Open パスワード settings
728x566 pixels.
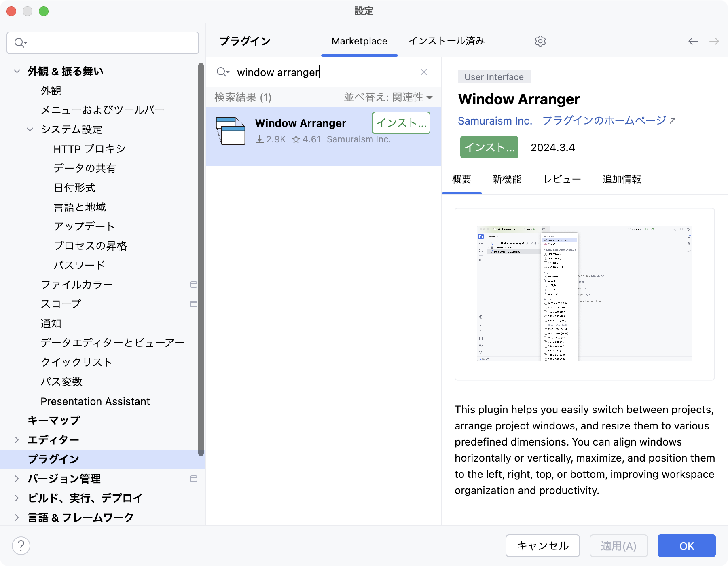pyautogui.click(x=80, y=265)
